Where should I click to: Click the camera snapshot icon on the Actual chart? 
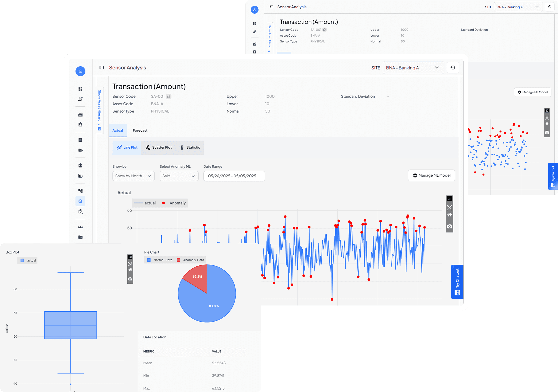[449, 226]
